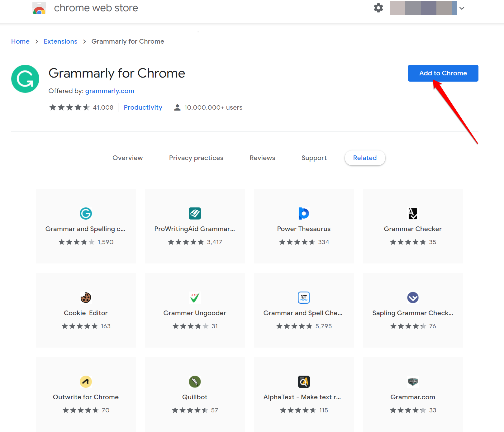Click the 1,590 rating count

pos(105,242)
